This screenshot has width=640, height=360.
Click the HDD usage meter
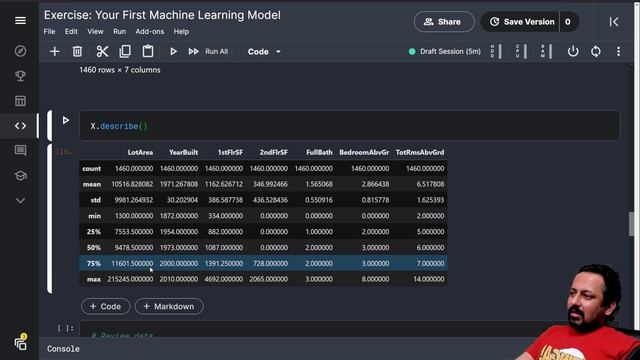coord(496,51)
